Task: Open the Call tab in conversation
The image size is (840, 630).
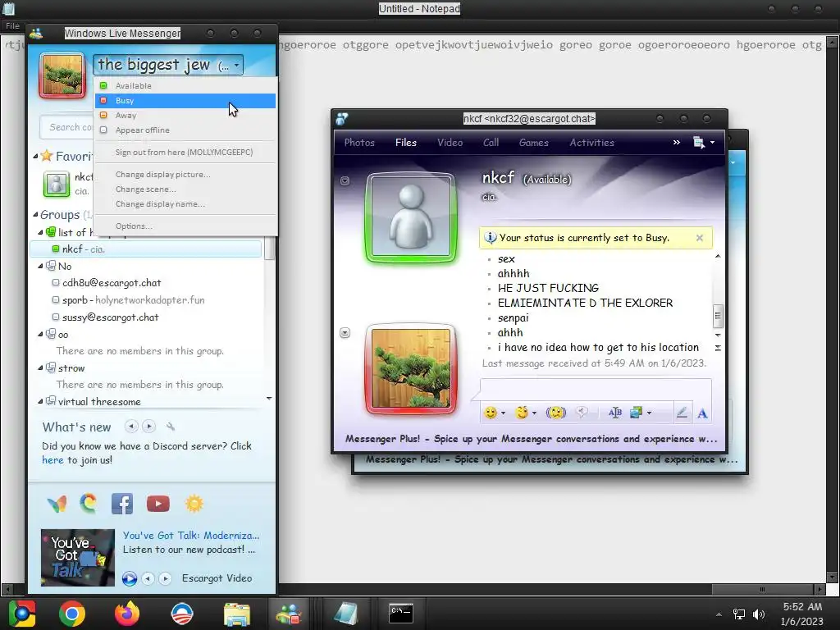Action: [491, 143]
